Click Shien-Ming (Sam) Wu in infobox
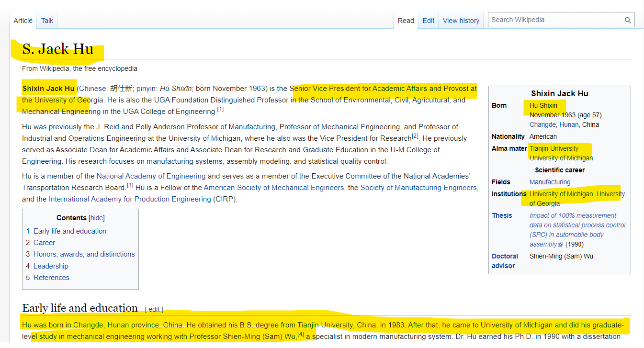Screen dimensions: 644x348 click(561, 256)
